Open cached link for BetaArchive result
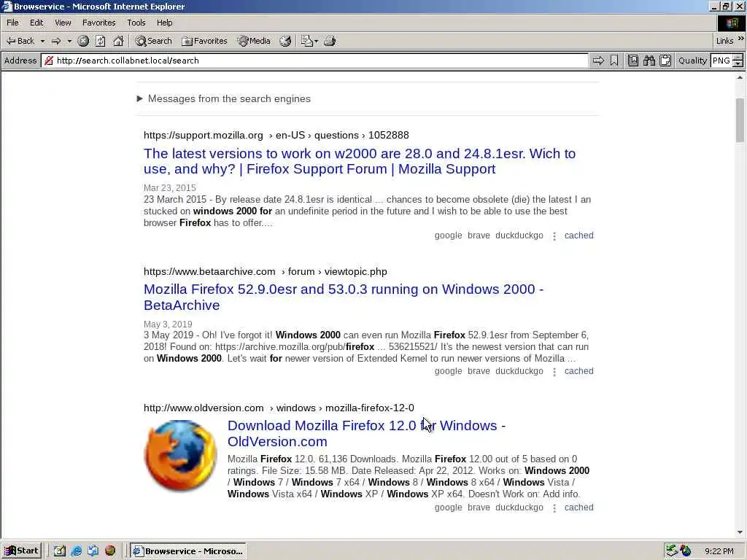Screen dimensions: 747x560 (578, 371)
